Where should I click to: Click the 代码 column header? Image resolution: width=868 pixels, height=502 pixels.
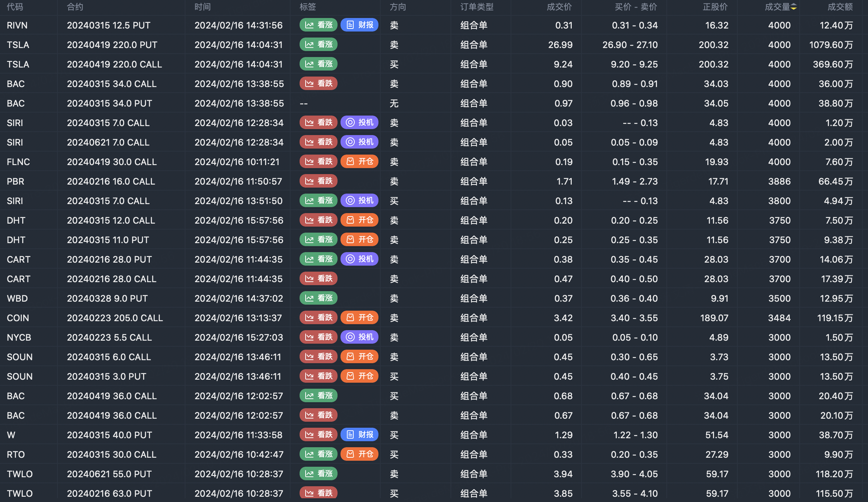coord(15,7)
